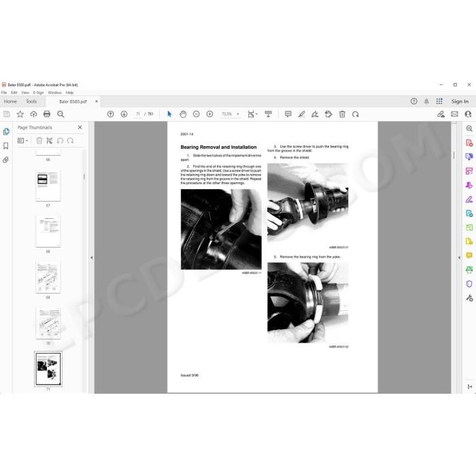Click the upload to cloud icon

tap(33, 114)
